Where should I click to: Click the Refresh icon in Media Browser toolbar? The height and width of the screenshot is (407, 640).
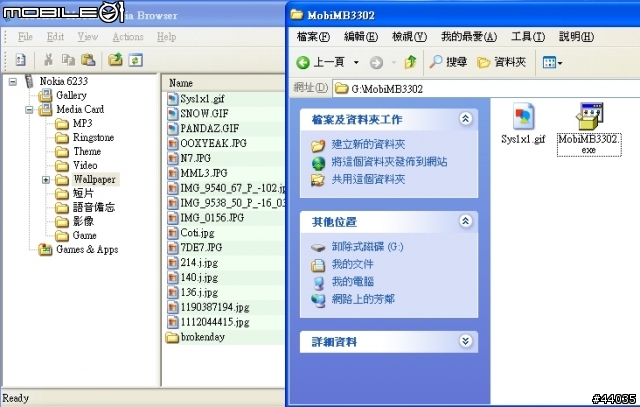click(136, 60)
